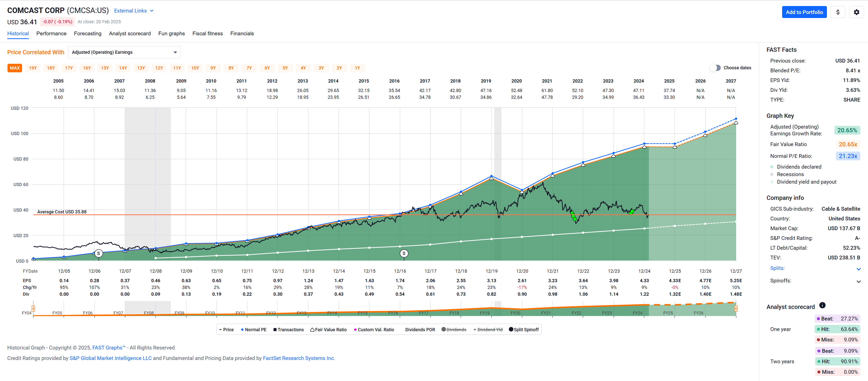This screenshot has width=868, height=381.
Task: Open the Financials tab
Action: pyautogui.click(x=242, y=34)
